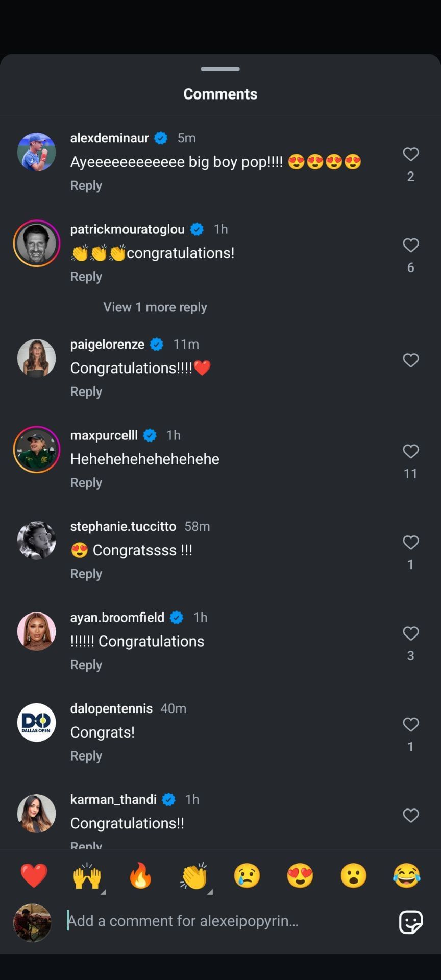Tap the fire emoji quick reaction
This screenshot has height=980, width=441.
point(141,876)
